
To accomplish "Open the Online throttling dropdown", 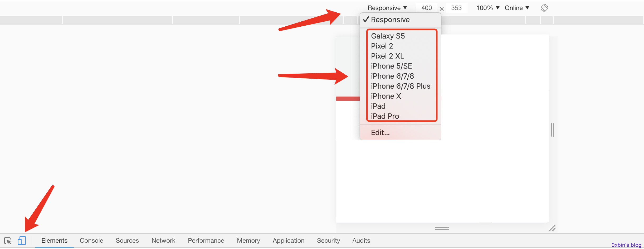I will 517,8.
